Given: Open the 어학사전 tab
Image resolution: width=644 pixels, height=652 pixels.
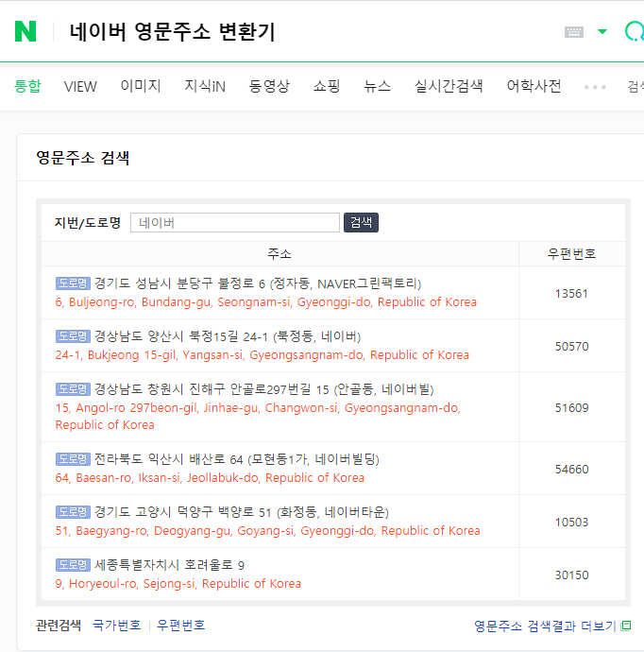Looking at the screenshot, I should point(534,86).
